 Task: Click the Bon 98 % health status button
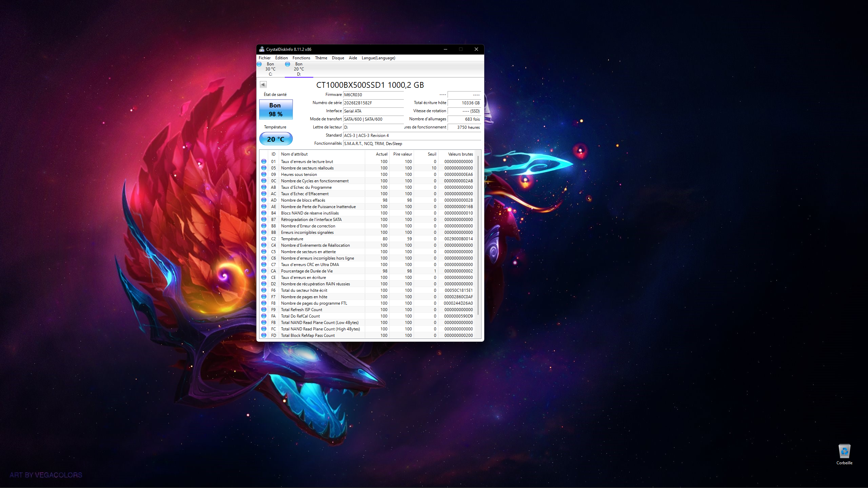point(276,109)
